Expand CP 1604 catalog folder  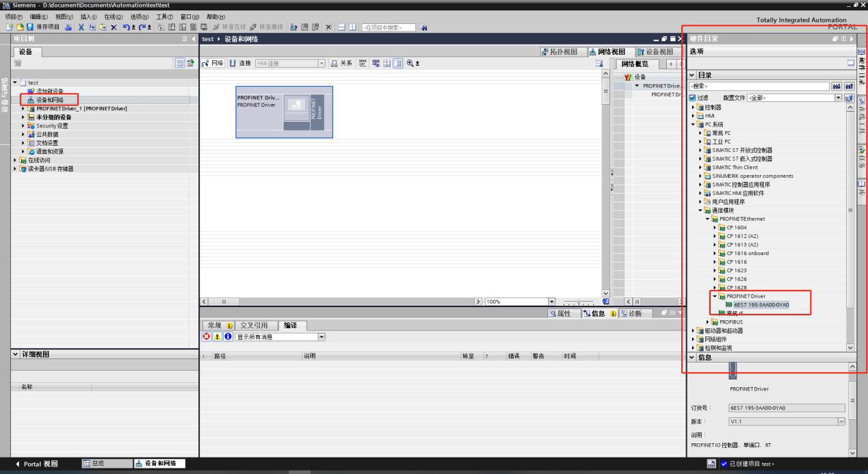pos(715,227)
